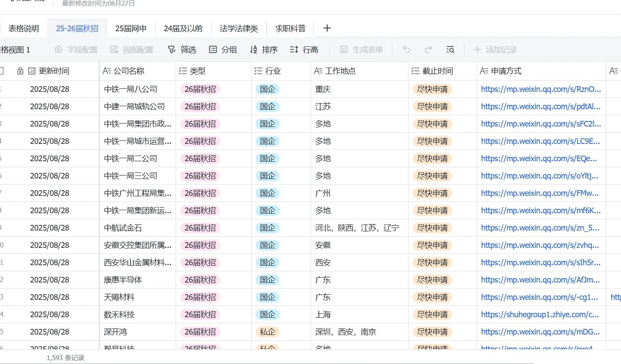Screen dimensions: 621x364
Task: Click the 截止时间 column header
Action: [442, 71]
